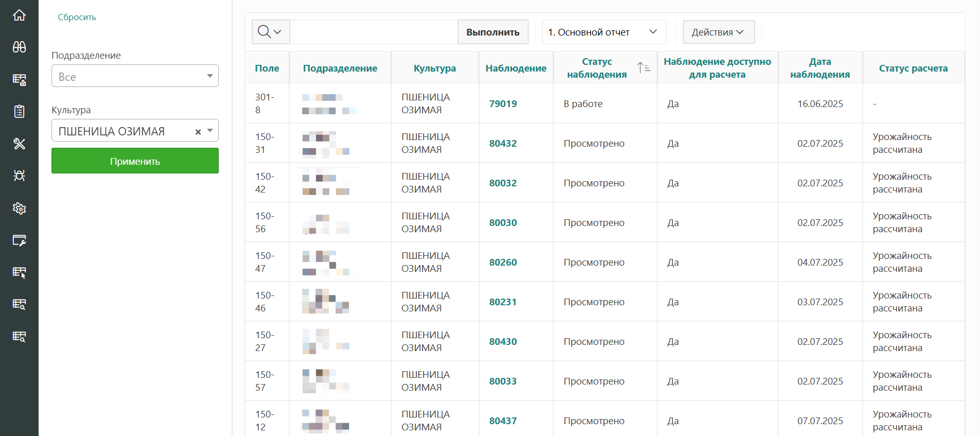This screenshot has height=436, width=980.
Task: Click the Статус наблюдения column header
Action: (597, 68)
